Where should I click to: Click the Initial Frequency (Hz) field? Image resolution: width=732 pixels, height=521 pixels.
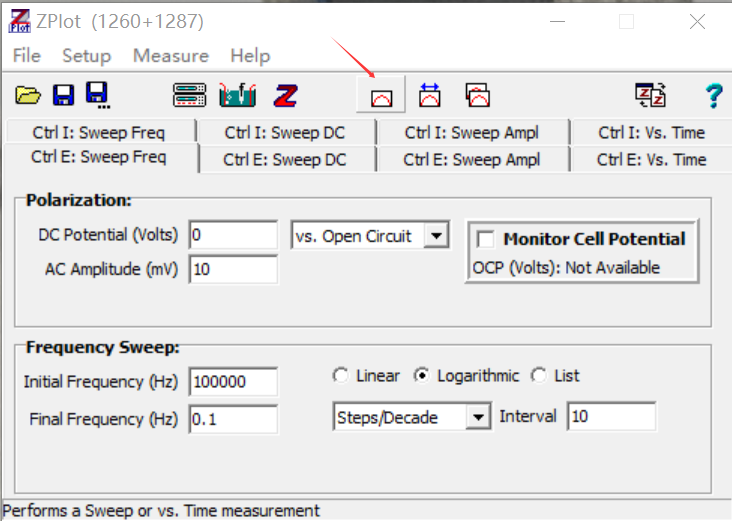[x=233, y=381]
